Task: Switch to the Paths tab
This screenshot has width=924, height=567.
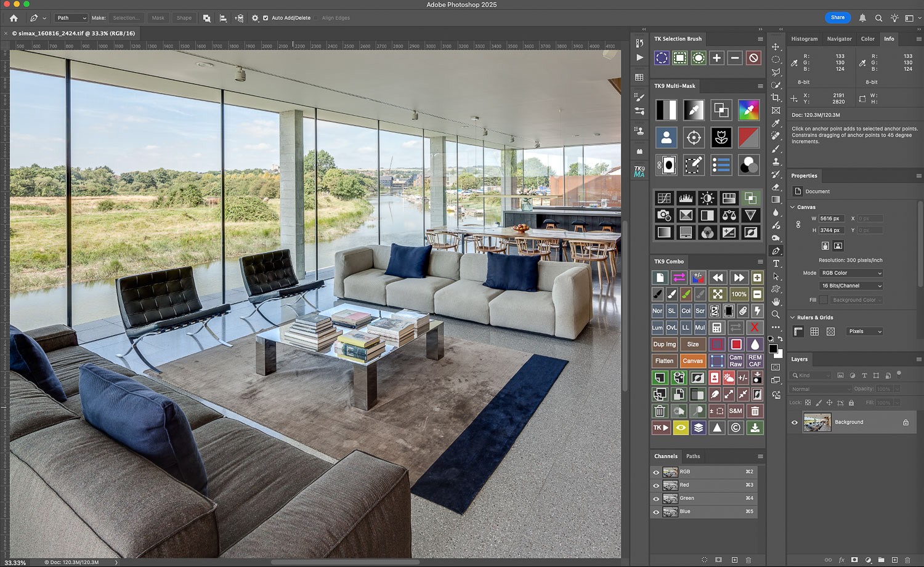Action: pos(693,457)
